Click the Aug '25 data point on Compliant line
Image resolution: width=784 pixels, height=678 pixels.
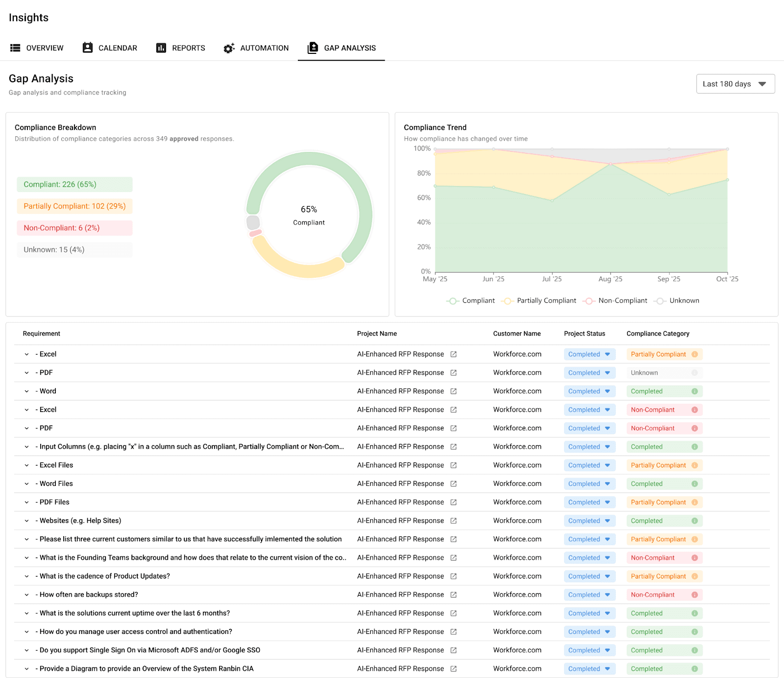coord(611,164)
